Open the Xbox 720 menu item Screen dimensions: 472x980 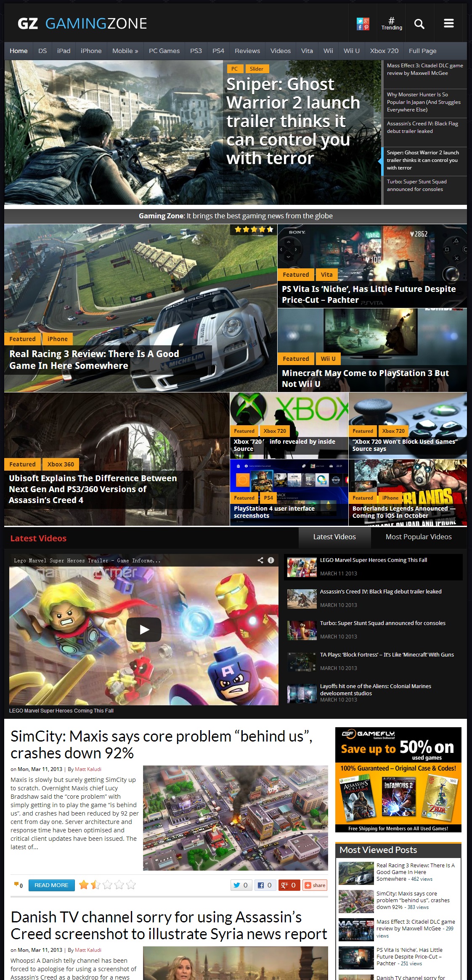click(x=384, y=51)
